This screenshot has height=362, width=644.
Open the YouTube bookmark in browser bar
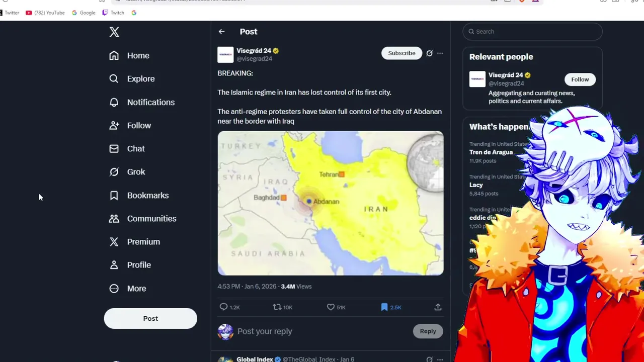point(45,13)
